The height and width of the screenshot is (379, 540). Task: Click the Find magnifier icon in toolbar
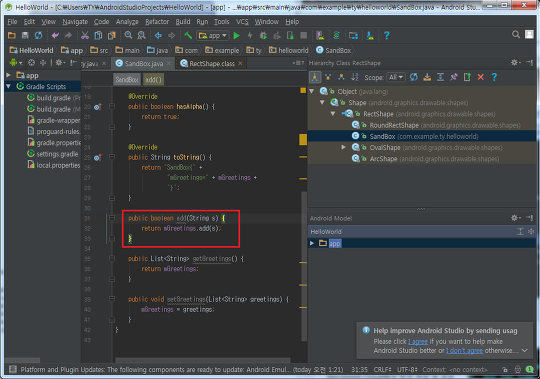[x=128, y=35]
